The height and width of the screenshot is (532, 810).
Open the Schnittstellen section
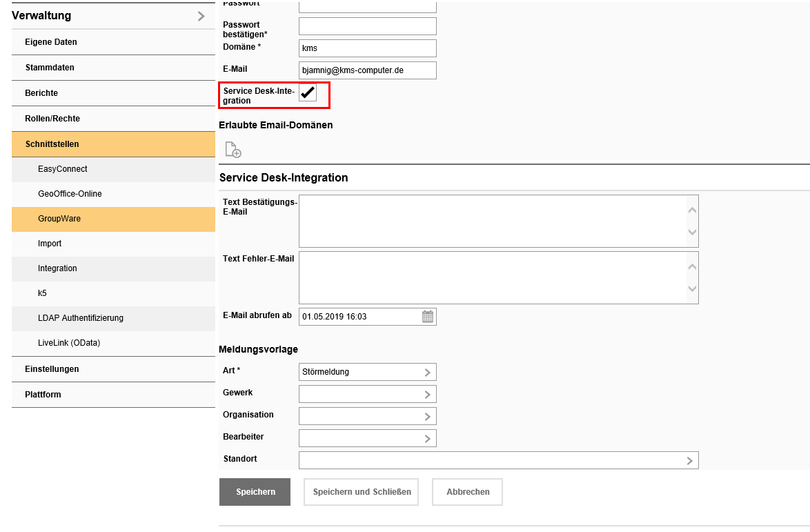point(113,144)
